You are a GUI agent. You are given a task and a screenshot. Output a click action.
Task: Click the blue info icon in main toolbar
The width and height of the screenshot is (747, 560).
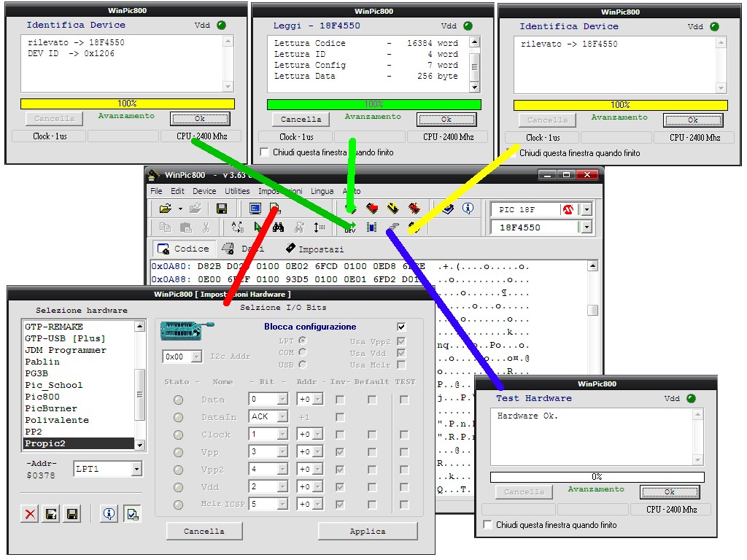click(468, 209)
